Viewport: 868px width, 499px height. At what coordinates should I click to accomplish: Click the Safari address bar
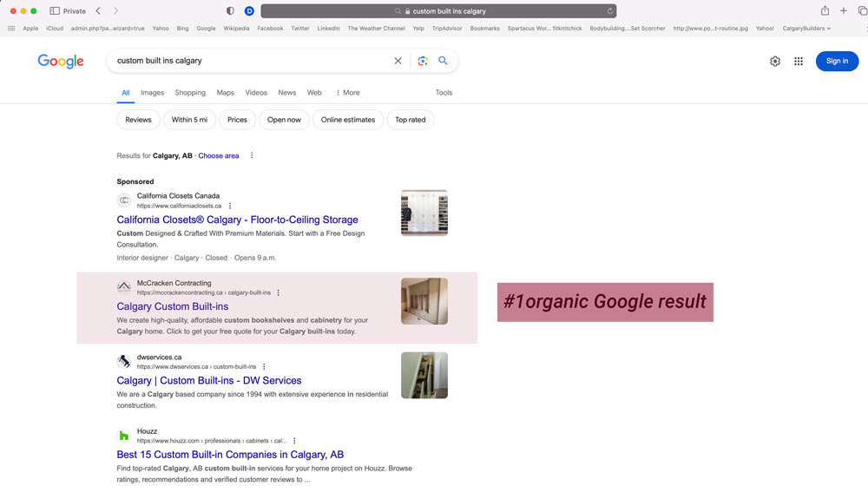tap(438, 10)
